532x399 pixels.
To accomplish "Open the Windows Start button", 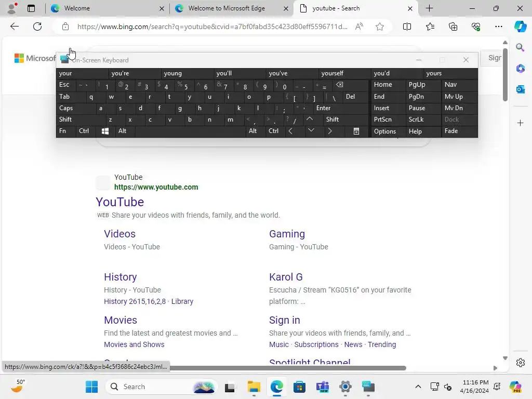I will tap(91, 387).
